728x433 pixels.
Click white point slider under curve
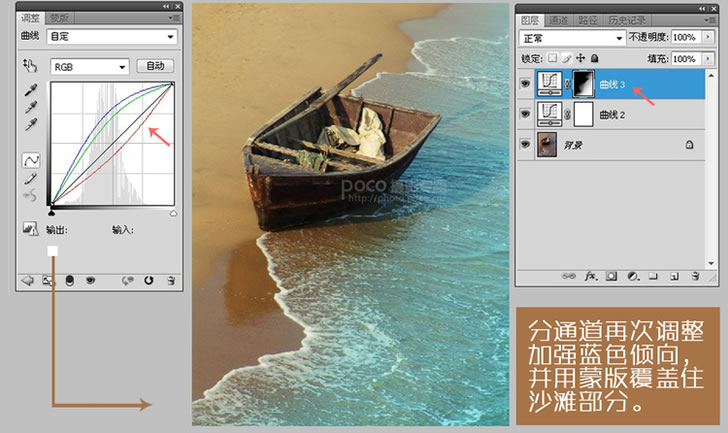pos(173,213)
